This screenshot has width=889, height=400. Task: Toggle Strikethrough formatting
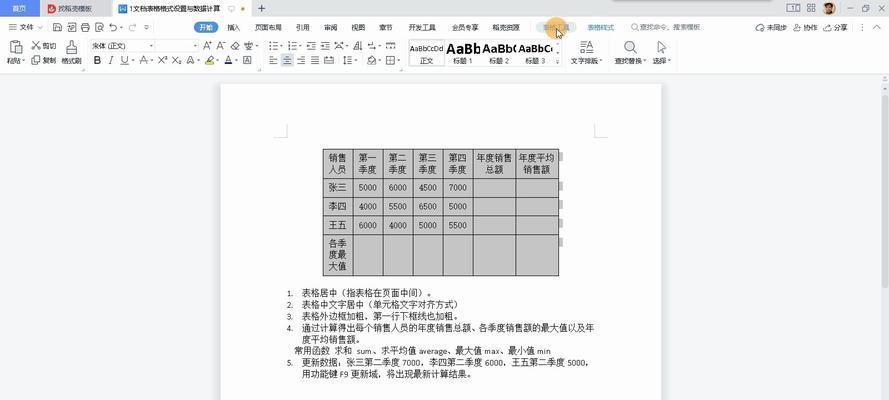point(143,61)
